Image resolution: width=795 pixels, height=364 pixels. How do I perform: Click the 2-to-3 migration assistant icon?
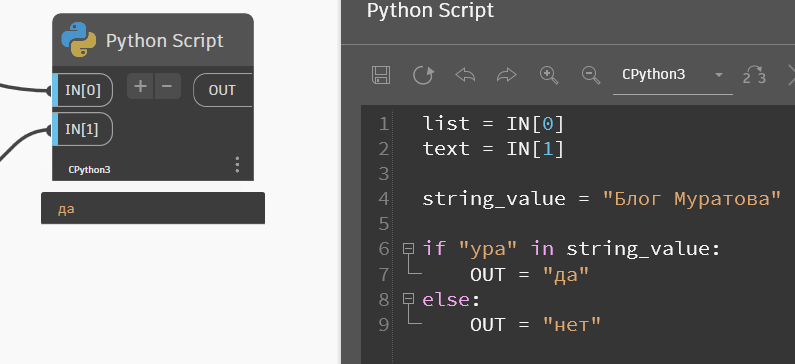[x=754, y=75]
